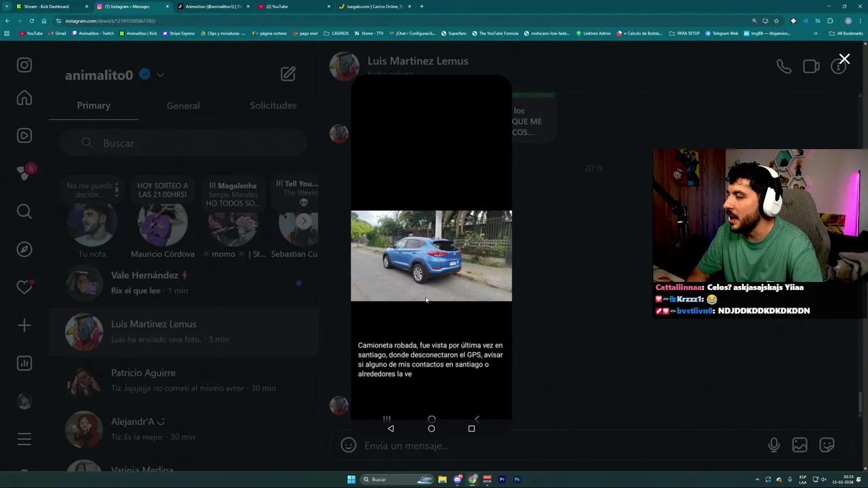Open the Windows Start menu

(351, 480)
